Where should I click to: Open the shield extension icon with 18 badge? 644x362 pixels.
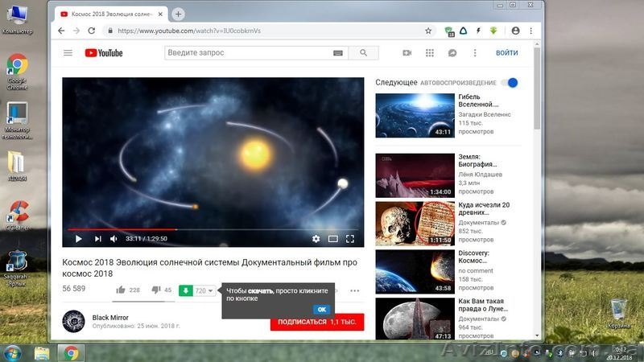449,31
